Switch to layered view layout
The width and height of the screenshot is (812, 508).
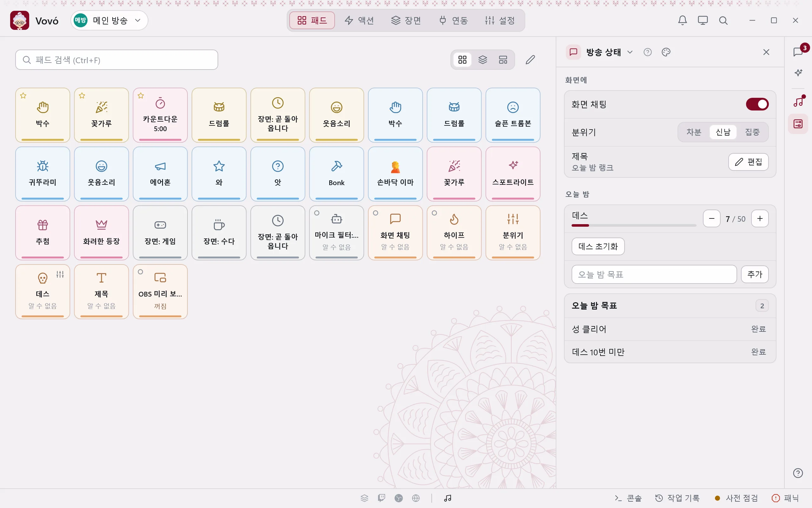pos(482,60)
